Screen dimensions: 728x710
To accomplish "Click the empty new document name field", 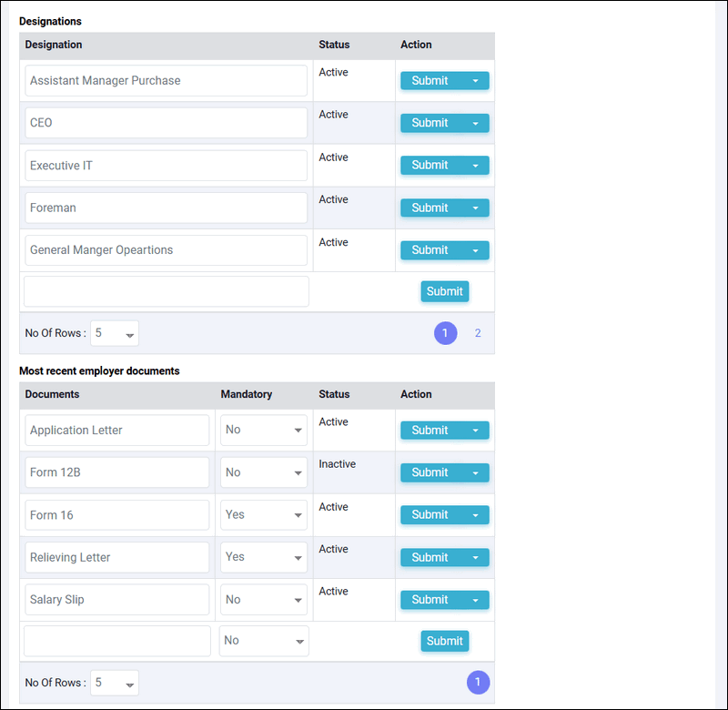I will point(117,641).
